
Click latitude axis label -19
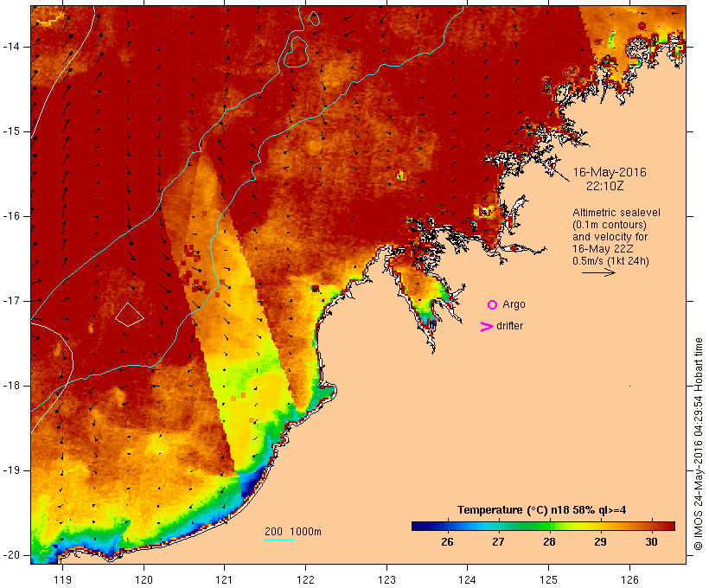tap(11, 470)
